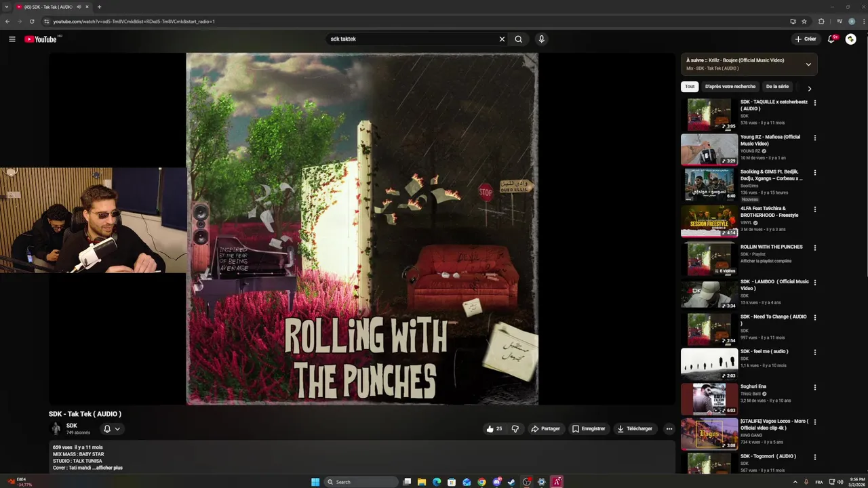Open options for Vagos Locos video
Image resolution: width=868 pixels, height=488 pixels.
click(815, 422)
